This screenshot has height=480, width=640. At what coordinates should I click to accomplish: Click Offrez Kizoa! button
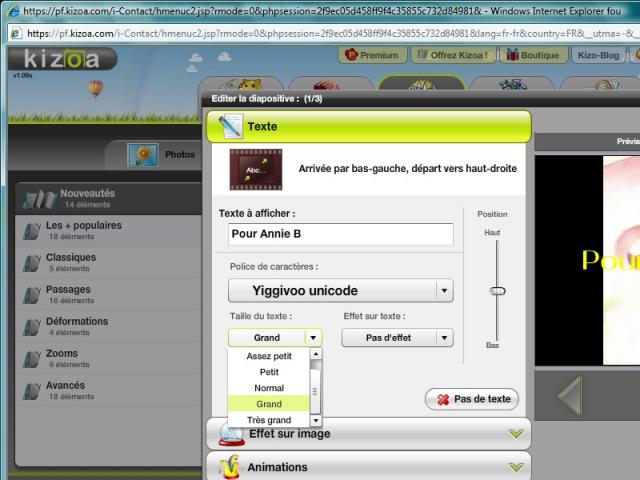(x=453, y=55)
